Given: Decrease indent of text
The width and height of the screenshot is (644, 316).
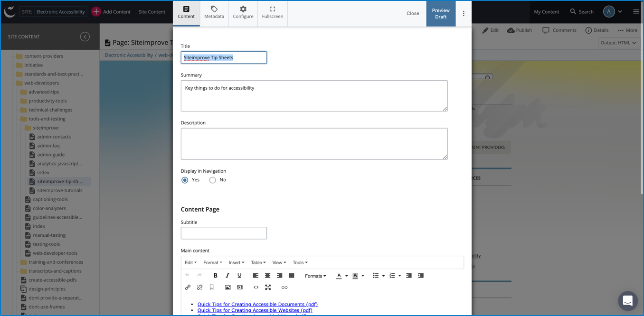Looking at the screenshot, I should coord(409,276).
